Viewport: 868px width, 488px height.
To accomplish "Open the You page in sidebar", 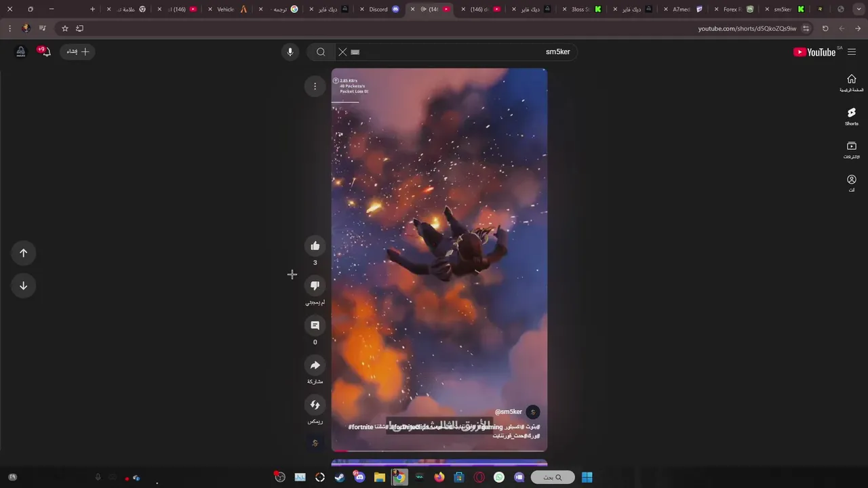I will (x=852, y=183).
